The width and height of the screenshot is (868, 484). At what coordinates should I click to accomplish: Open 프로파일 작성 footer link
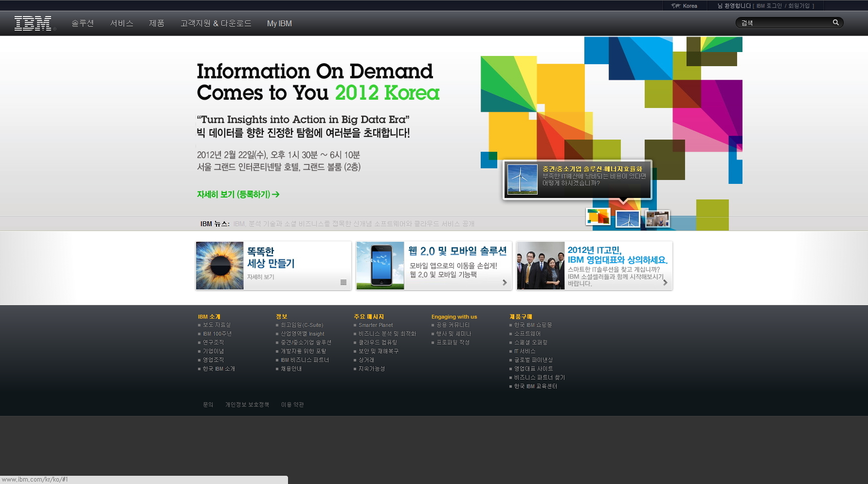pyautogui.click(x=453, y=342)
